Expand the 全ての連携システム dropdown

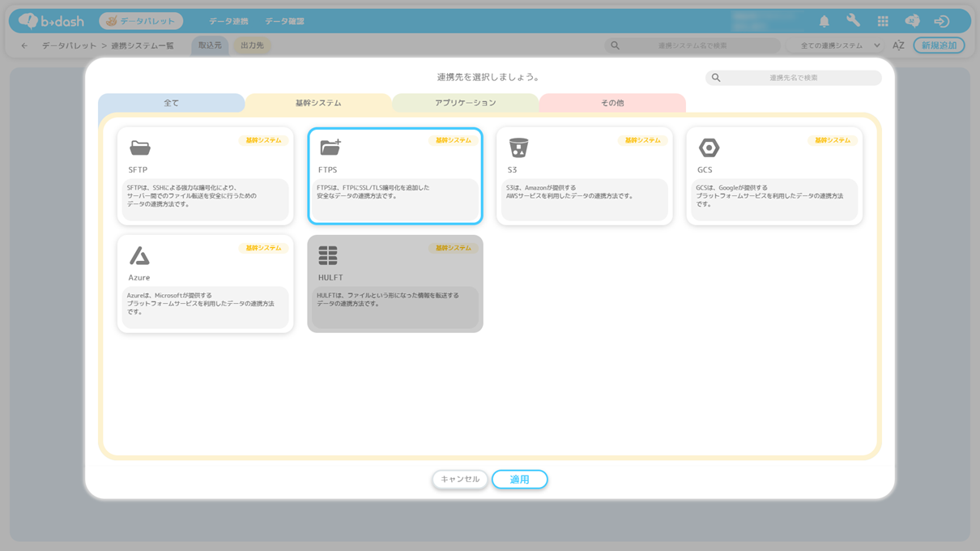tap(839, 45)
